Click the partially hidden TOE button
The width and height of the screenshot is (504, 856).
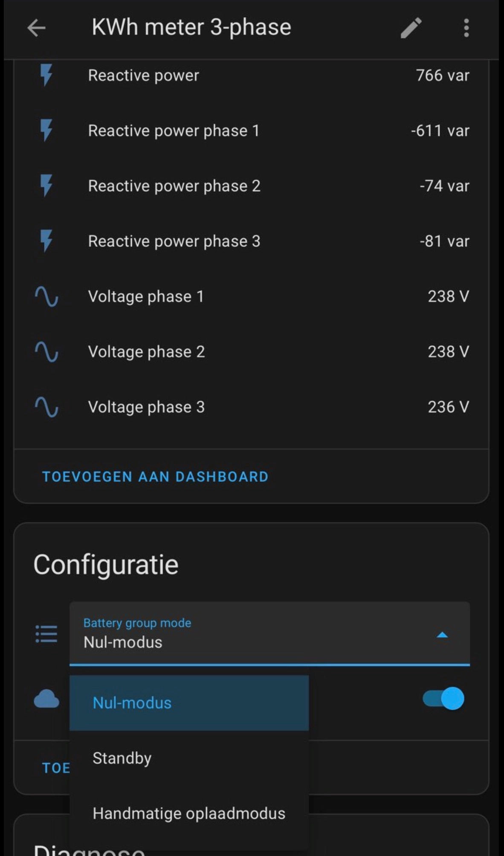tap(55, 768)
